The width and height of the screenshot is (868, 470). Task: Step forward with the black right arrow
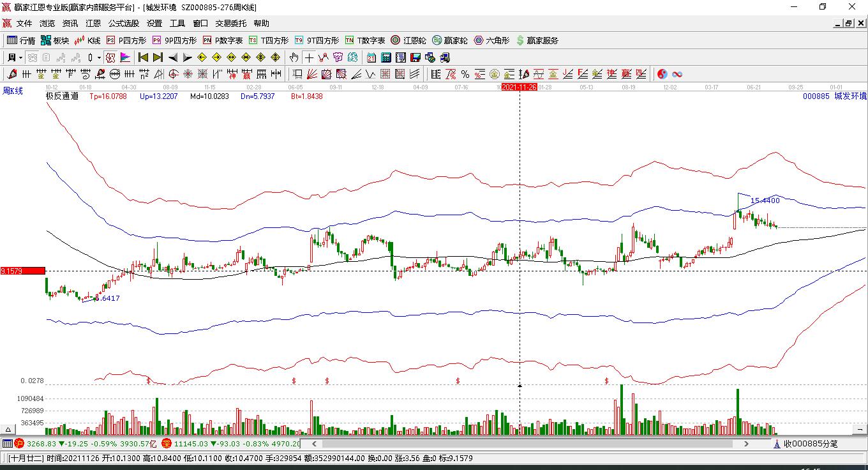point(187,57)
